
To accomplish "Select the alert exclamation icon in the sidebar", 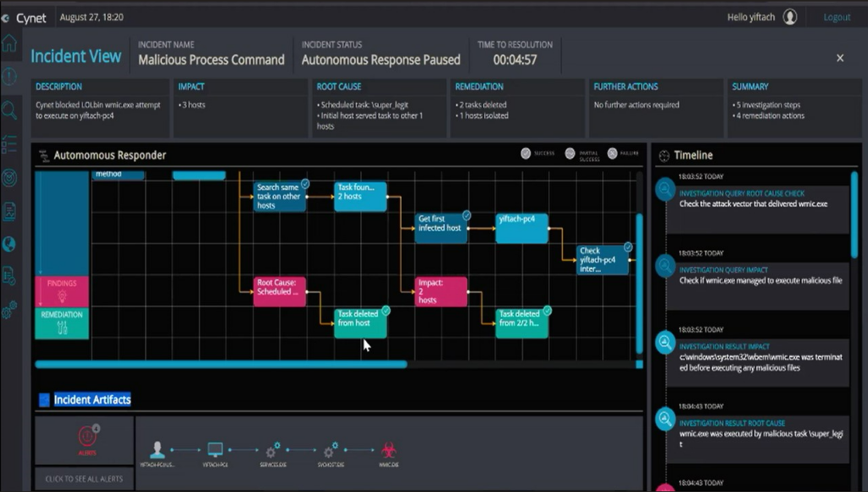I will tap(9, 76).
